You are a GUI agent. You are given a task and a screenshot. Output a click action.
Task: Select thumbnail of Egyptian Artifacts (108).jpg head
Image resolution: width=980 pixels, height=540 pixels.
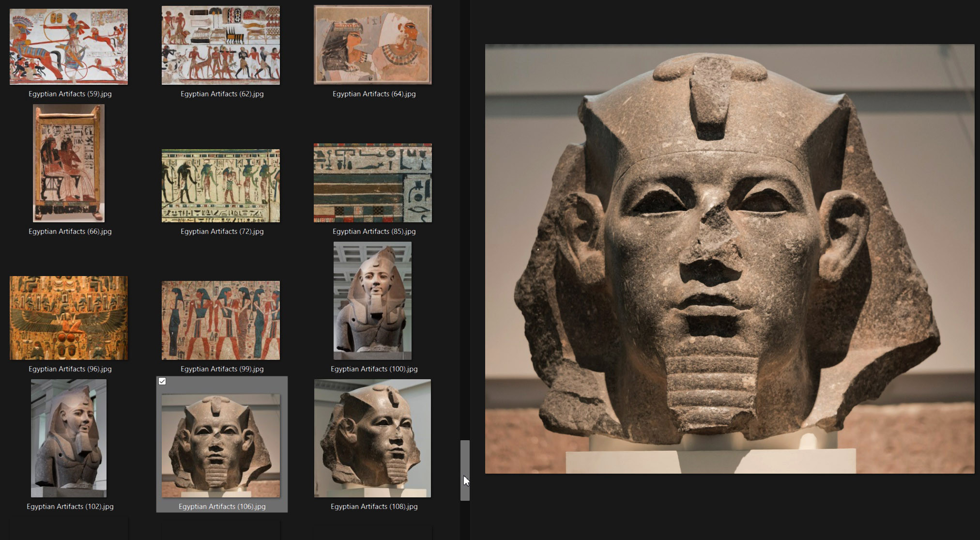(x=373, y=438)
